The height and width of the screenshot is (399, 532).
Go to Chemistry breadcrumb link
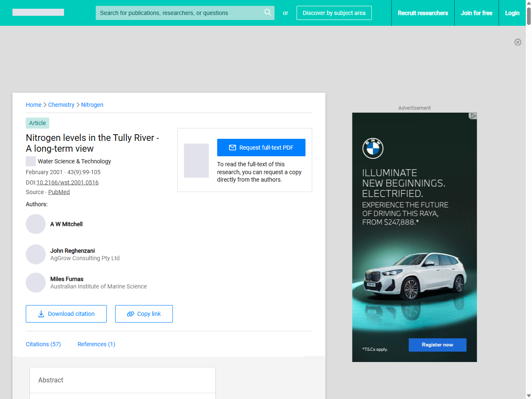pyautogui.click(x=61, y=105)
